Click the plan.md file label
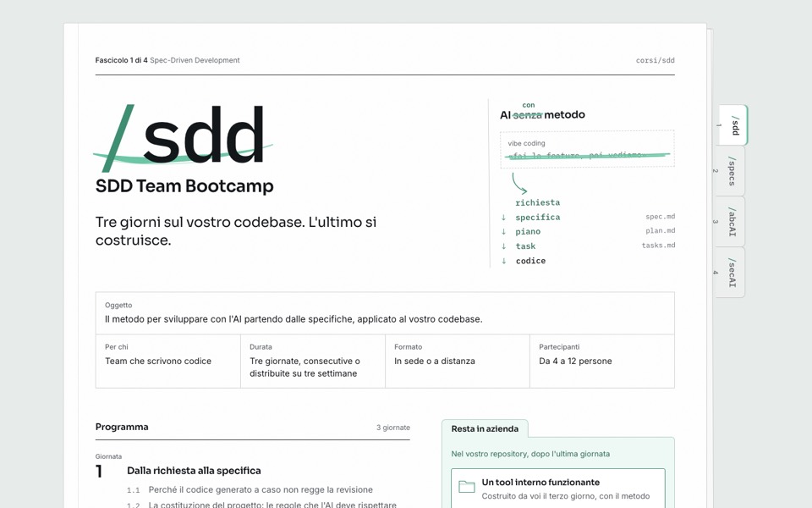Image resolution: width=812 pixels, height=508 pixels. pyautogui.click(x=661, y=230)
